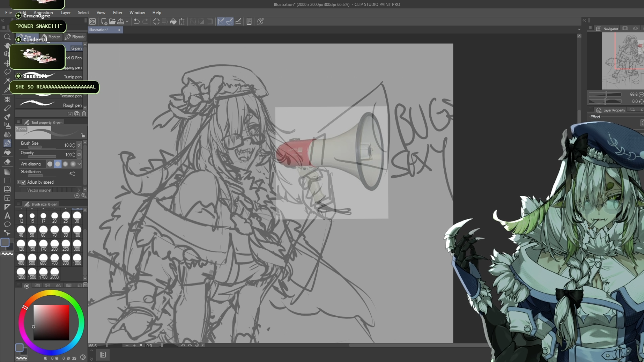Viewport: 644px width, 362px height.
Task: Click Open file folder icon
Action: pyautogui.click(x=112, y=21)
